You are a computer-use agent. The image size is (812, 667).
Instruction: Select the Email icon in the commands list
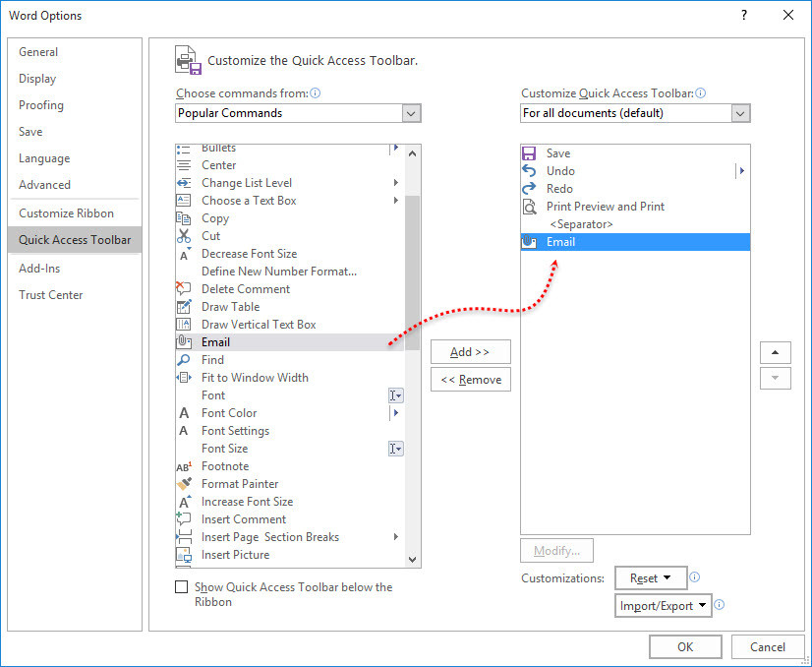pyautogui.click(x=183, y=342)
